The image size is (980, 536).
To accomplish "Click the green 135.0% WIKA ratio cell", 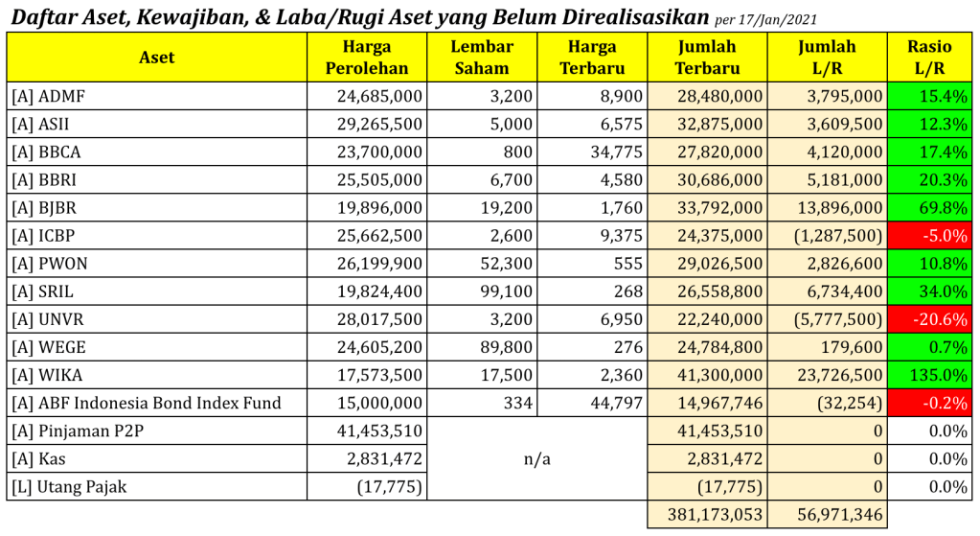I will [929, 375].
